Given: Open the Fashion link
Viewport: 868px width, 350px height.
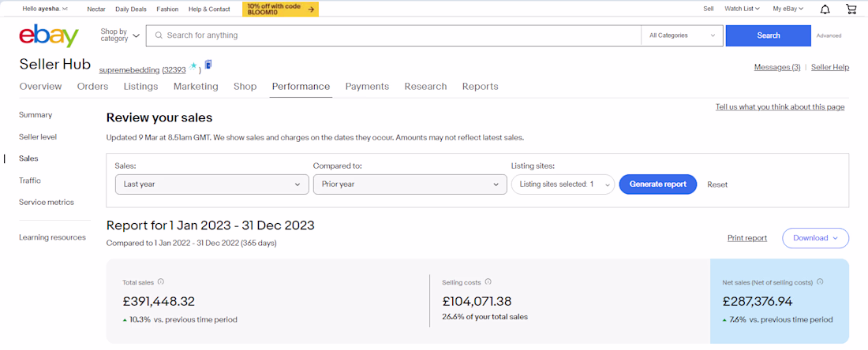Looking at the screenshot, I should click(x=167, y=9).
